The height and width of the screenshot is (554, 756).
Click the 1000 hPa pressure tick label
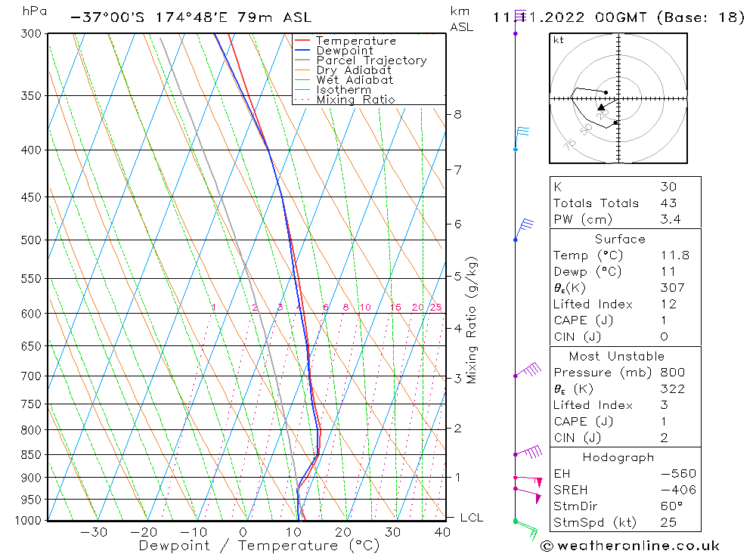point(29,521)
